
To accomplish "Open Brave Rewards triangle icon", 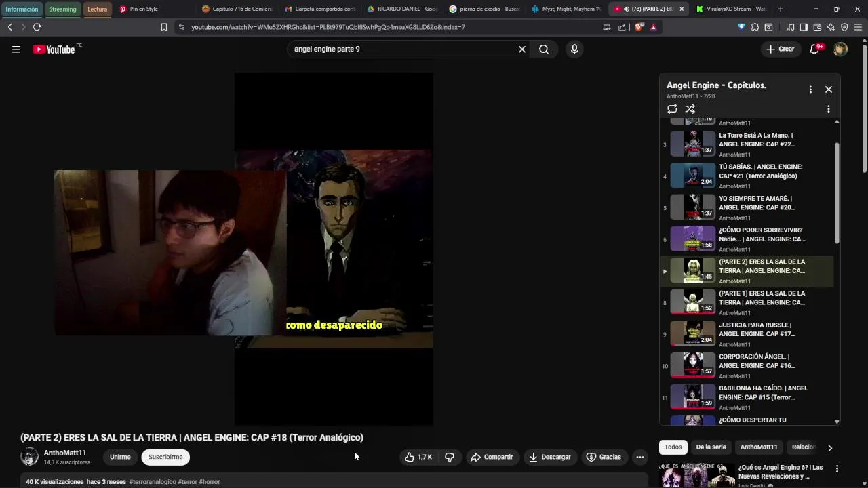I will pyautogui.click(x=653, y=27).
